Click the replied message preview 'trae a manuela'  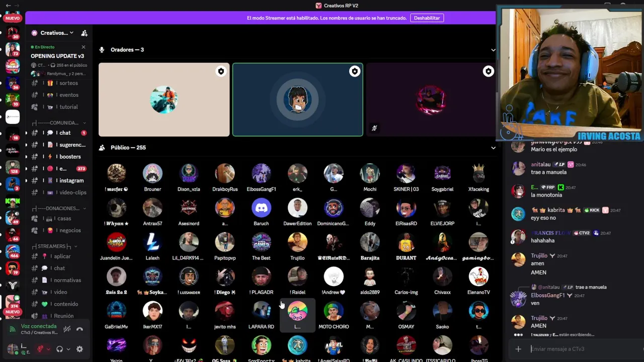pos(591,287)
